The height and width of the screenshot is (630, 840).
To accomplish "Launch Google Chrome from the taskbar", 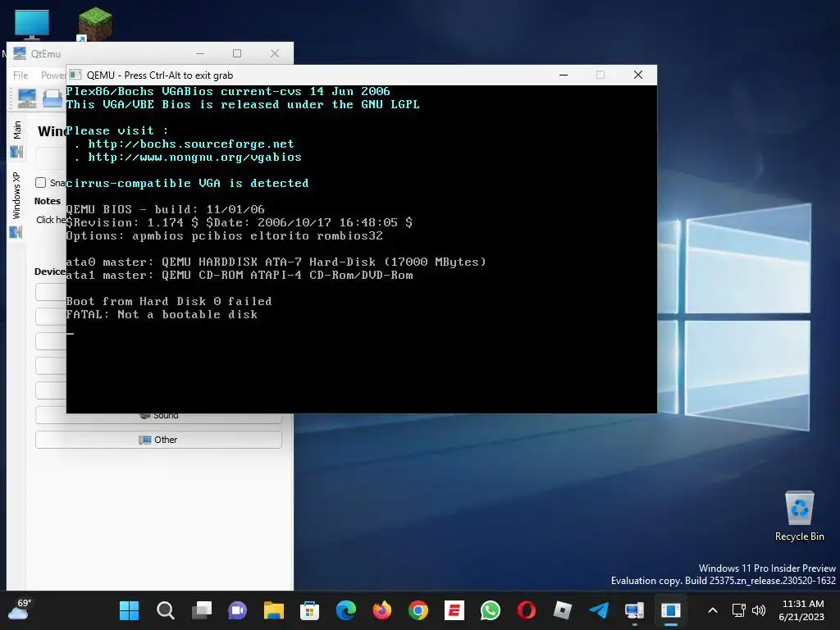I will coord(418,610).
